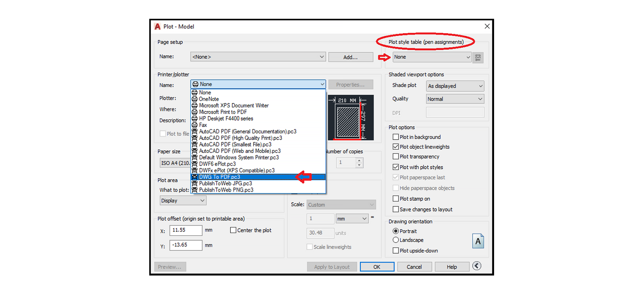Pick DWF6 ePlot.pc3 plotter
Screen dimensions: 644x299
point(258,164)
